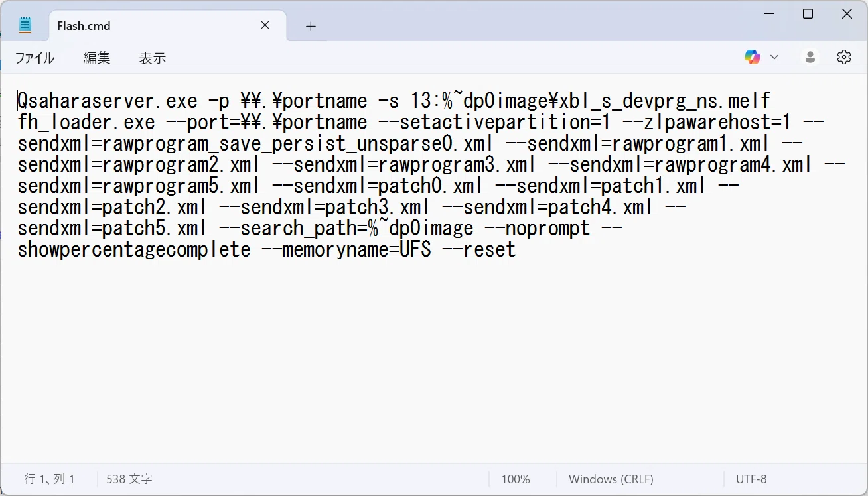Viewport: 868px width, 496px height.
Task: Click on the word fh_loader.exe
Action: 86,122
